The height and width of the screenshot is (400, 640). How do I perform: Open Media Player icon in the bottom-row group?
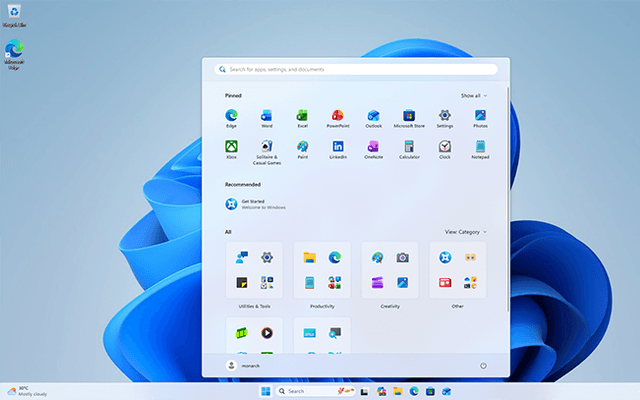pyautogui.click(x=267, y=333)
